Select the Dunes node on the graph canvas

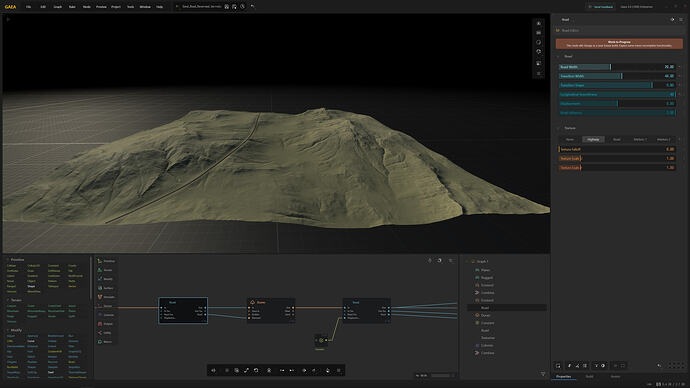[x=271, y=311]
